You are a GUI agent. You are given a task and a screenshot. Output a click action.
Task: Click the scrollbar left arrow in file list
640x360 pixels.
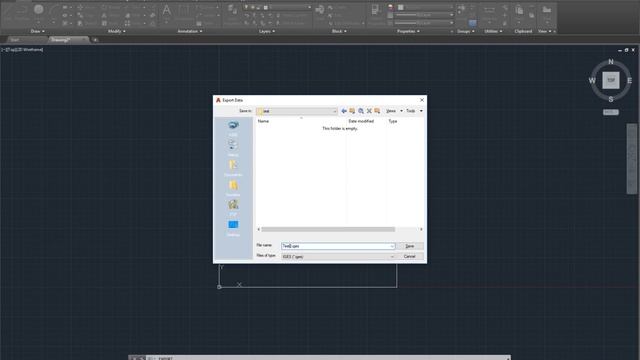258,229
